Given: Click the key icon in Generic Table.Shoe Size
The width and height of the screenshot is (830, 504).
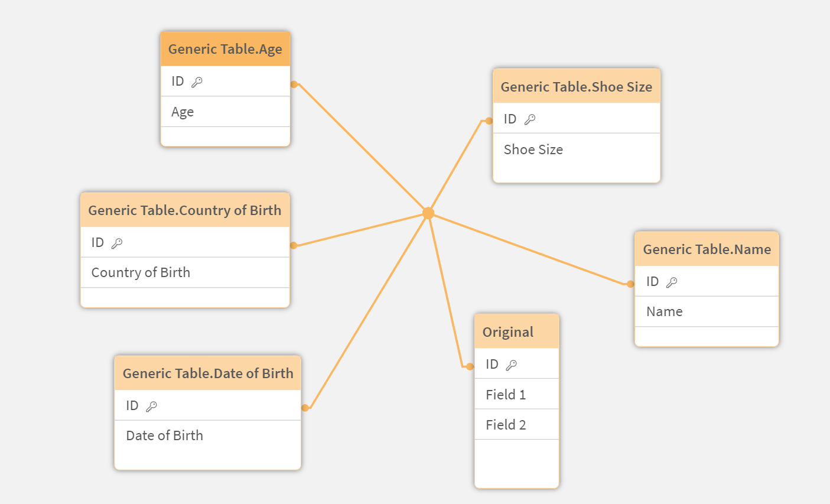Looking at the screenshot, I should tap(530, 119).
